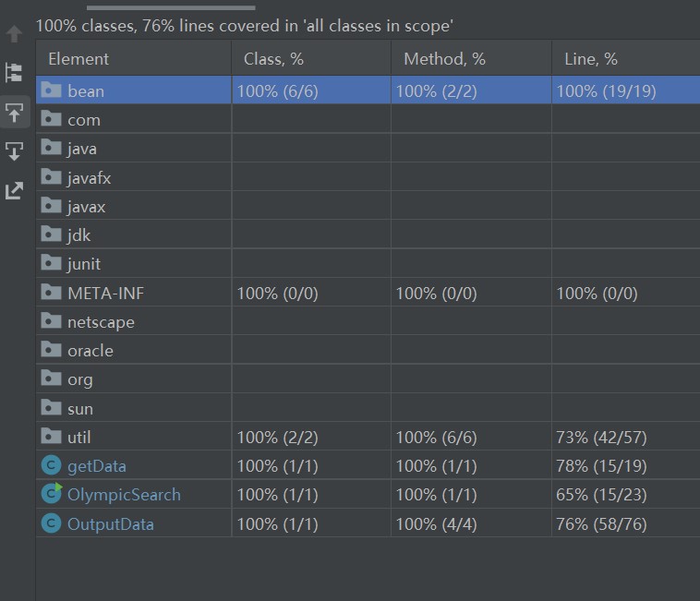Sort by the Class, % column header
700x601 pixels.
pos(311,59)
